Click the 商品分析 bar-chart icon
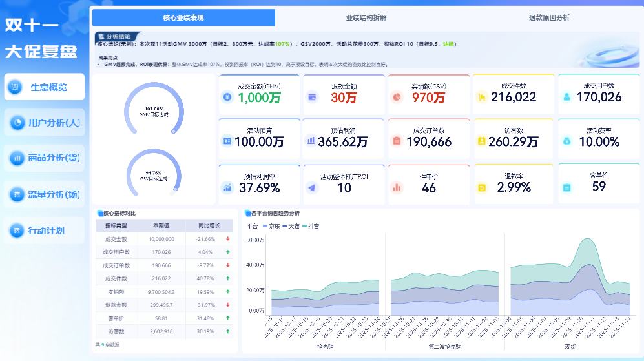The image size is (644, 361). (x=17, y=158)
